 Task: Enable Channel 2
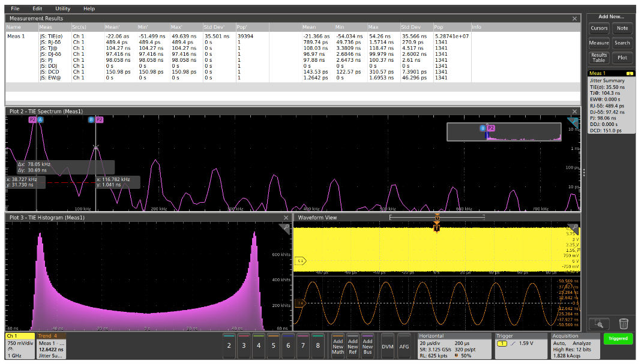coord(229,346)
